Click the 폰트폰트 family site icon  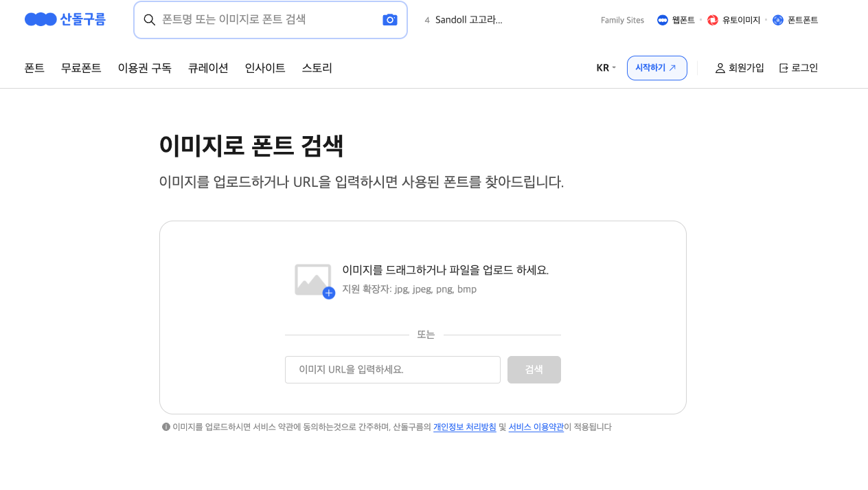click(x=778, y=20)
